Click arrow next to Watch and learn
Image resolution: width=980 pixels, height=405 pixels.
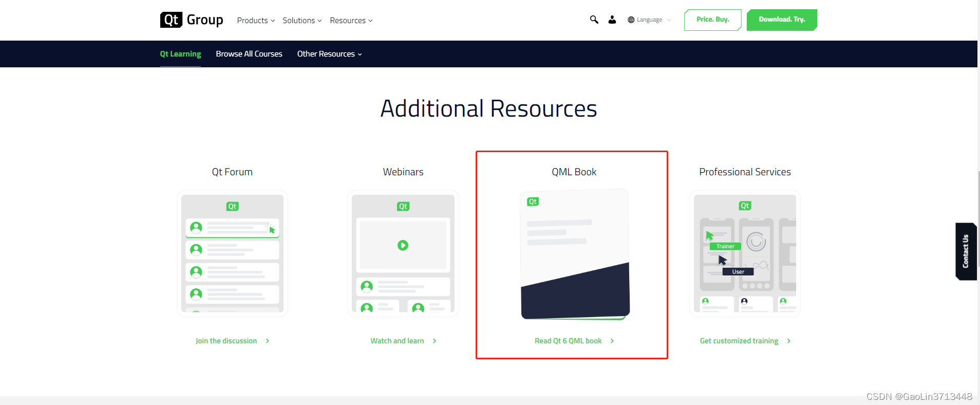435,341
